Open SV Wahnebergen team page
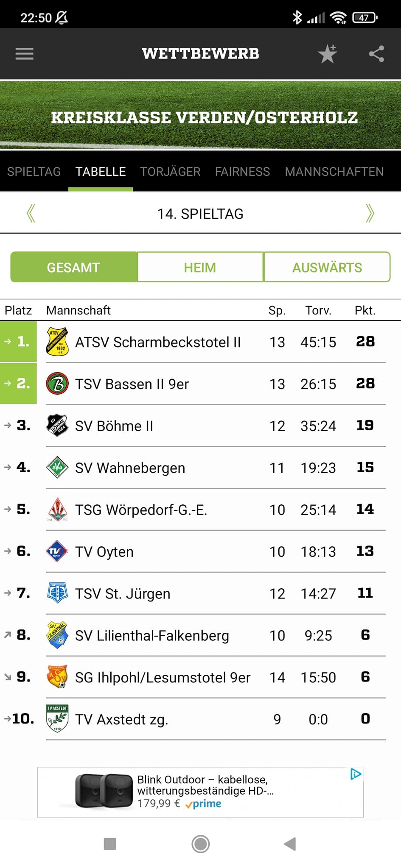Screen dimensions: 401x868 tap(130, 468)
